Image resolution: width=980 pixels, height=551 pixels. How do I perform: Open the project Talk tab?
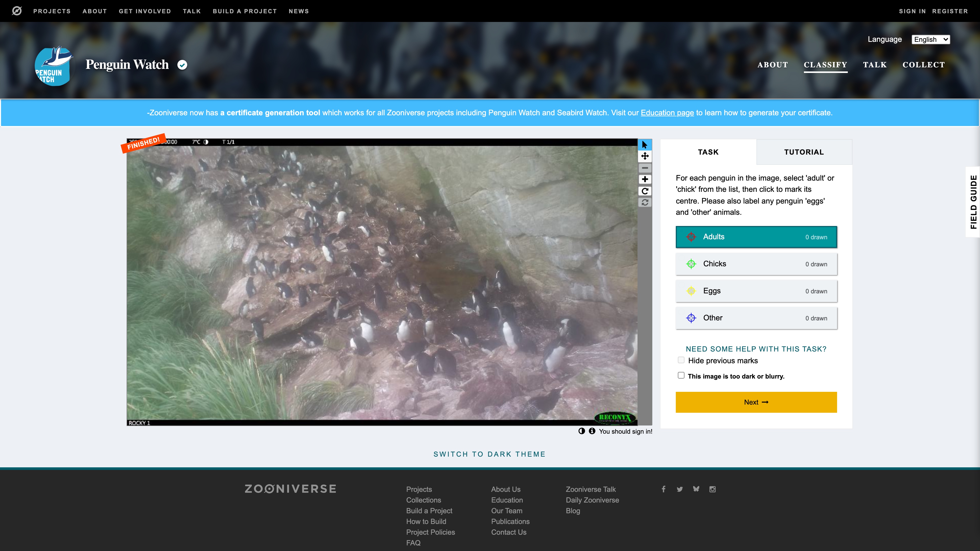click(x=875, y=65)
